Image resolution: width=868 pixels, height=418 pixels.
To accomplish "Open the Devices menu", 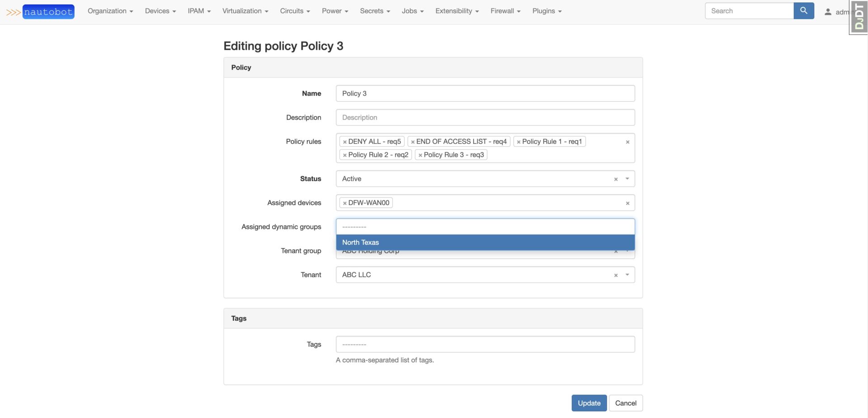I will pyautogui.click(x=160, y=11).
